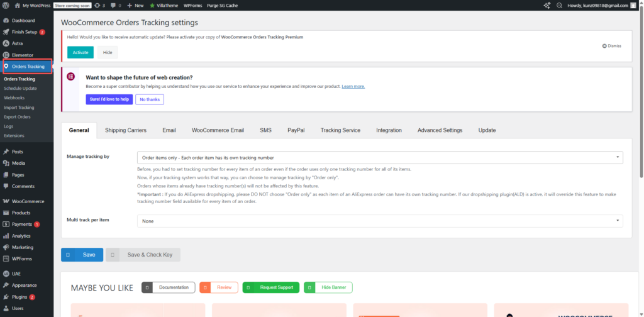The height and width of the screenshot is (317, 644).
Task: Open Extensions submenu
Action: coord(14,135)
